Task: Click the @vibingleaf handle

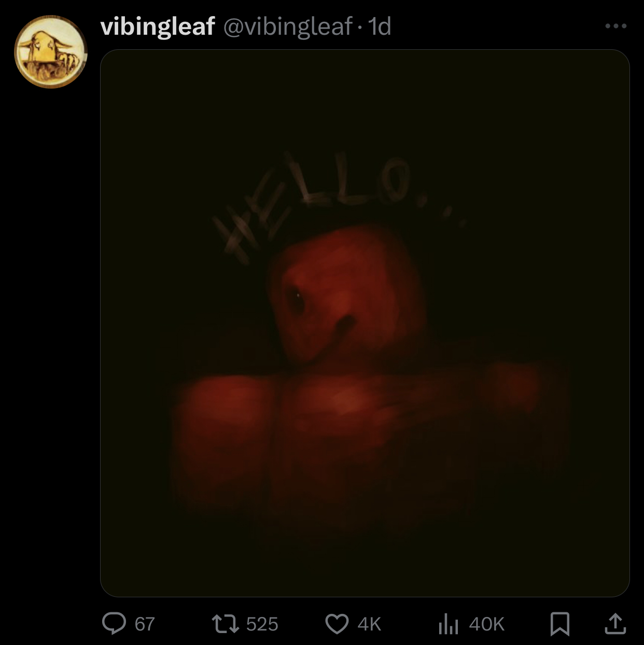Action: pyautogui.click(x=288, y=26)
